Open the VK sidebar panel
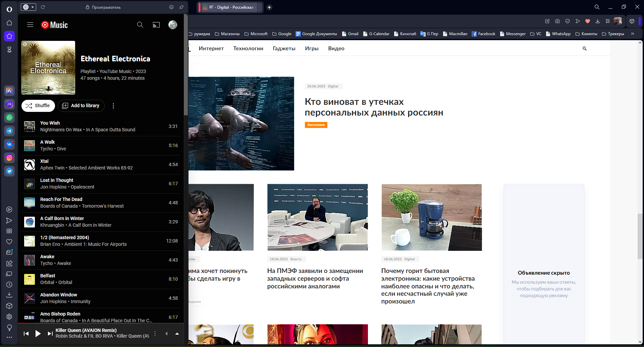Viewport: 644px width, 347px height. point(9,144)
